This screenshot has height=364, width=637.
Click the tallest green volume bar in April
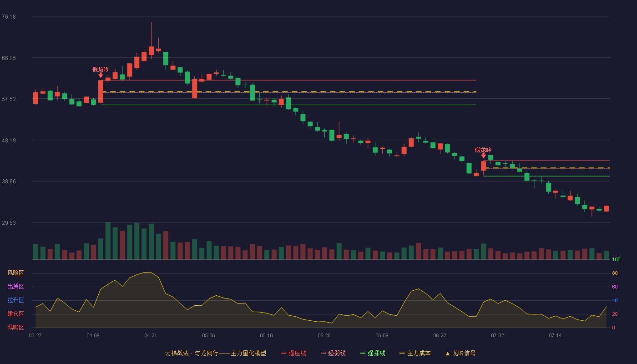coord(108,241)
